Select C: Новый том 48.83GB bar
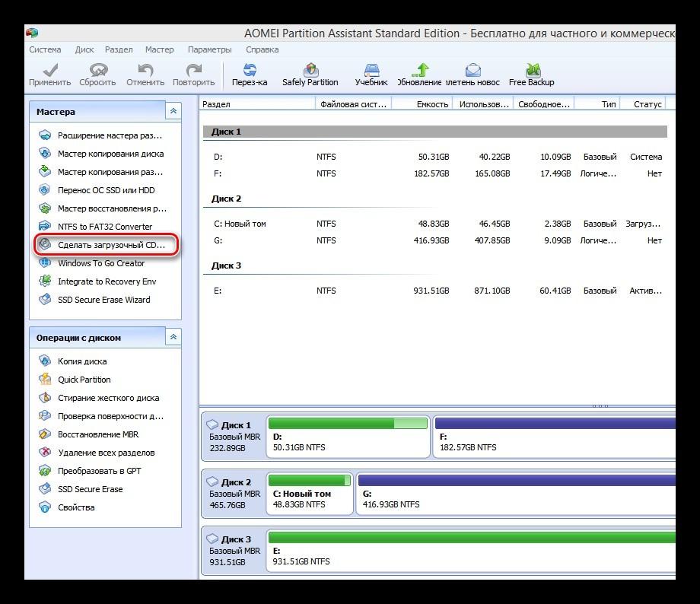This screenshot has height=604, width=700. pos(310,494)
